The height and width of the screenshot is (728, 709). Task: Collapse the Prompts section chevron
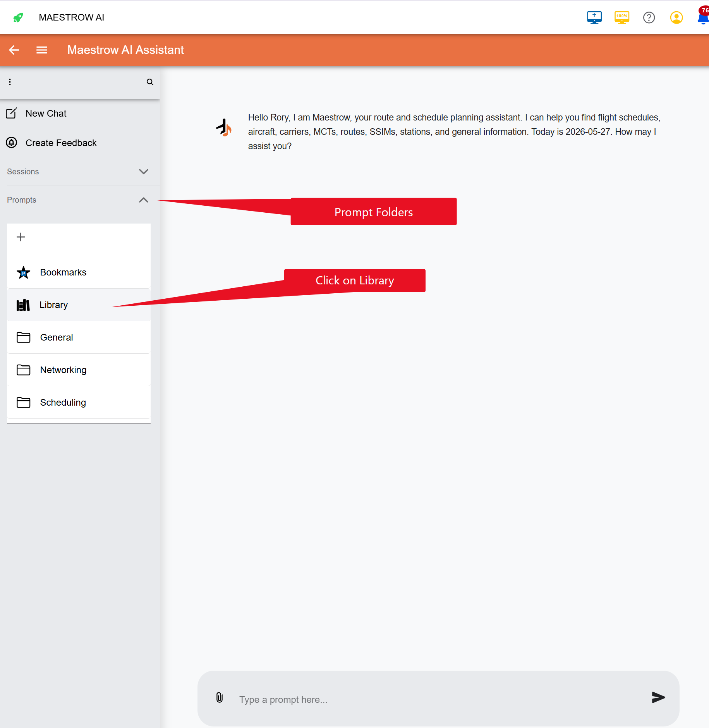click(x=144, y=200)
